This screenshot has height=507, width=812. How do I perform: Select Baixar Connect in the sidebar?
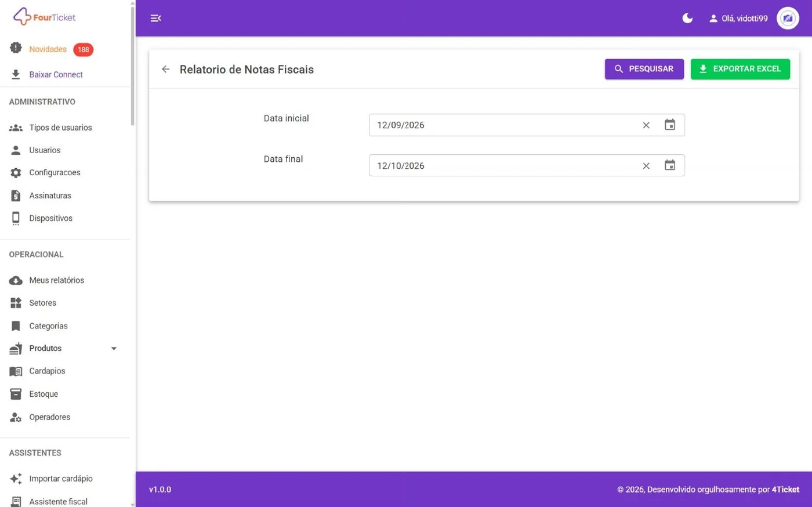click(x=56, y=74)
